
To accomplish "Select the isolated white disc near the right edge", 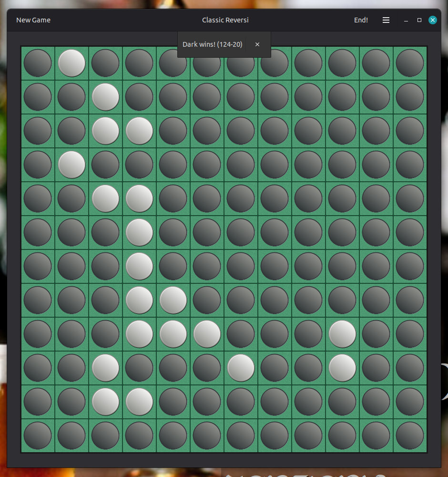I will coord(342,334).
